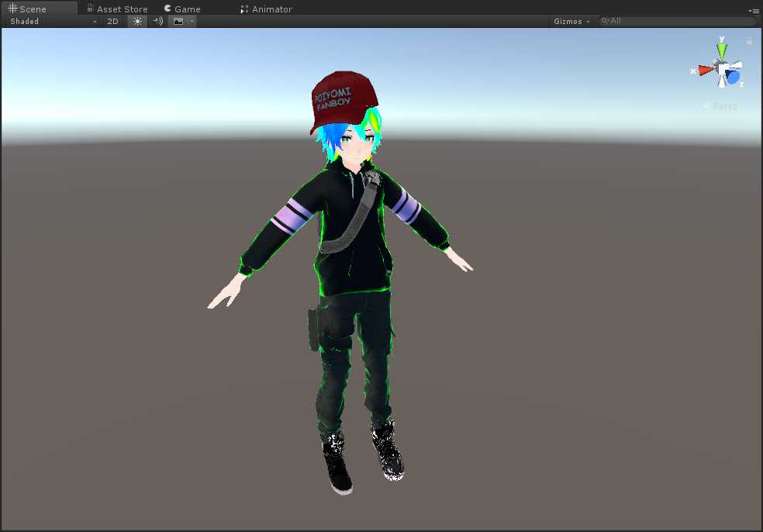Click the red X-axis cone on the gizmo

click(706, 70)
